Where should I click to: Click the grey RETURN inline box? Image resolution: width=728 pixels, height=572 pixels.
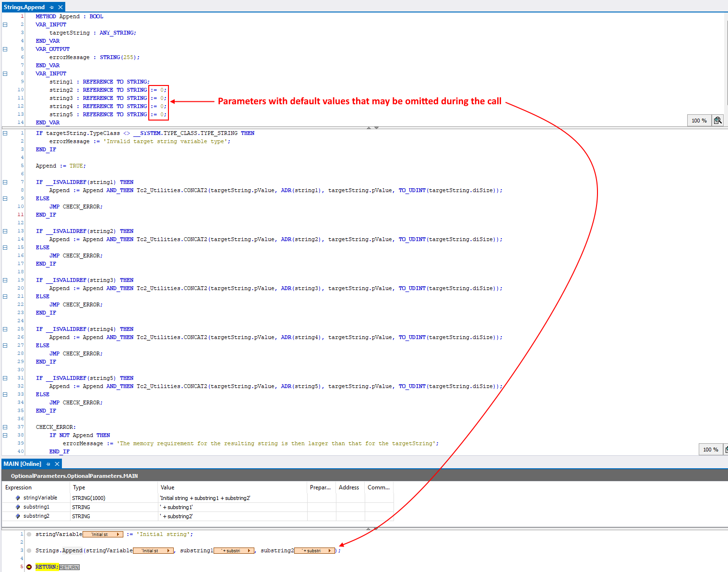point(69,567)
